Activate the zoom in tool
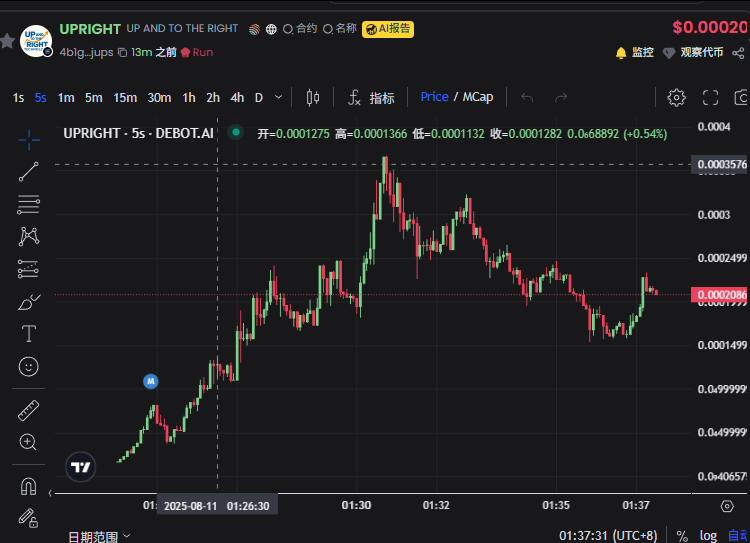The height and width of the screenshot is (543, 750). click(x=28, y=442)
